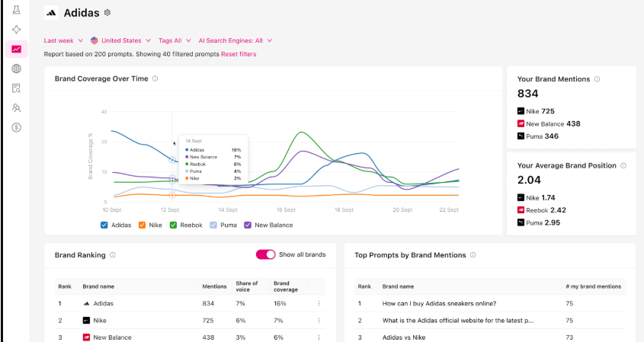The image size is (644, 342).
Task: Click the document search sidebar icon
Action: tap(16, 88)
